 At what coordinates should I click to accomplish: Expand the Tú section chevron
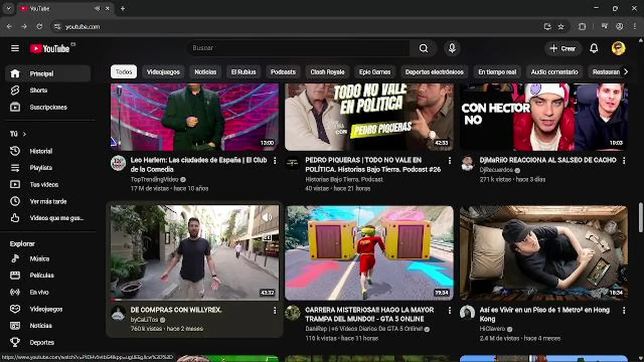pyautogui.click(x=24, y=134)
